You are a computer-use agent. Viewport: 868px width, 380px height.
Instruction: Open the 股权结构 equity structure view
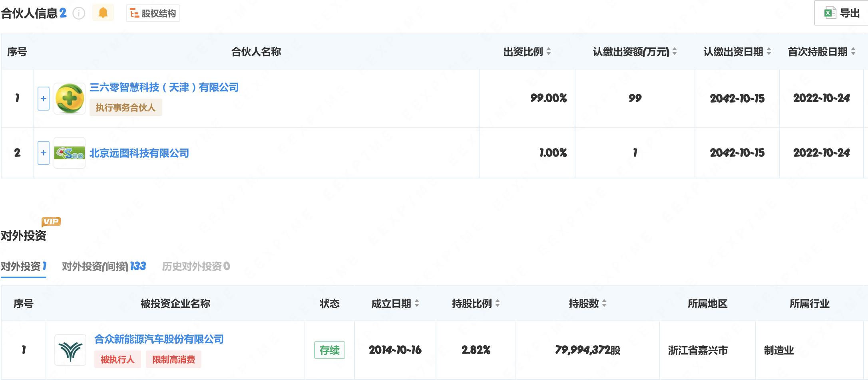[153, 14]
